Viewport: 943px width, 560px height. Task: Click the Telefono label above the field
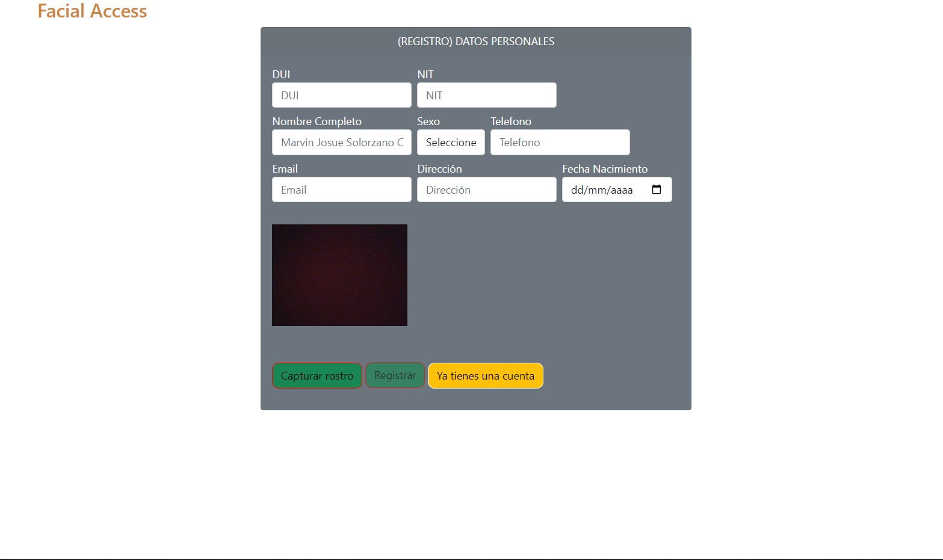coord(510,122)
